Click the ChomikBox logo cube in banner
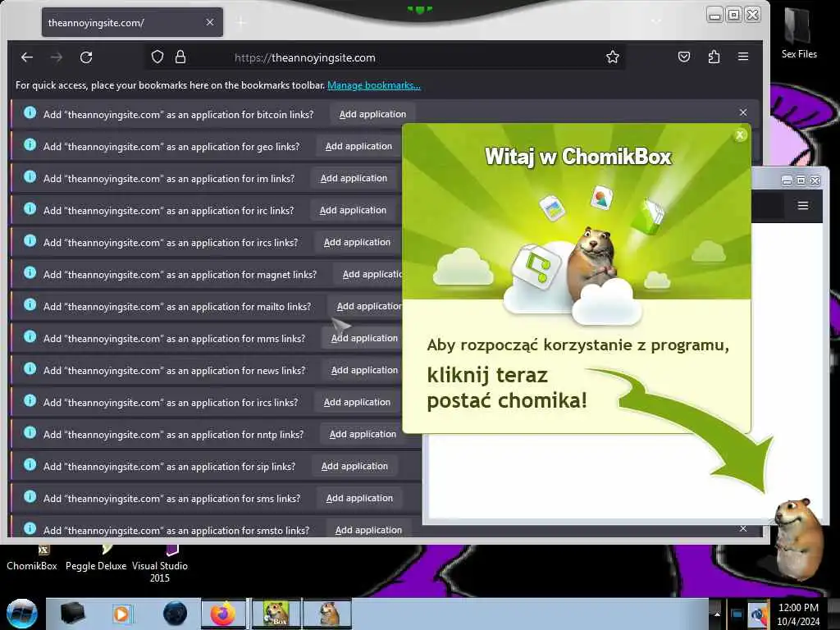 tap(536, 265)
